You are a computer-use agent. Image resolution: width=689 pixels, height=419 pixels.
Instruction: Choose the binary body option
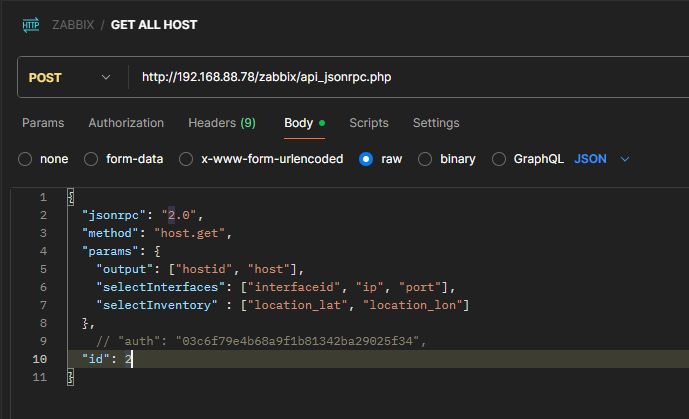[x=425, y=159]
